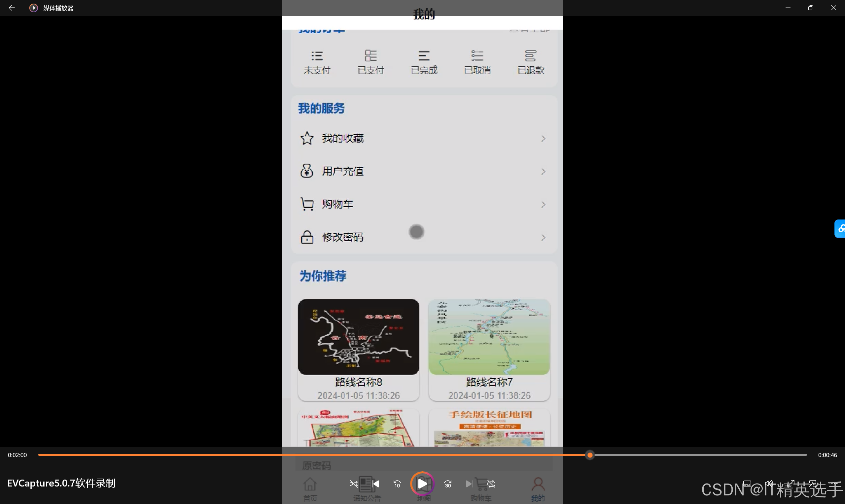Click the 购物车 cart icon in services
The height and width of the screenshot is (504, 845).
click(x=307, y=204)
